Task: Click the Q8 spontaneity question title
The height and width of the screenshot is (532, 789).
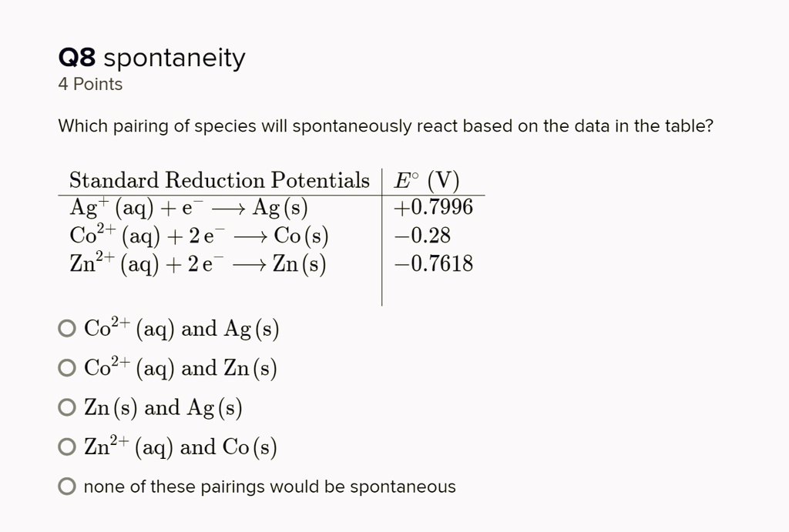Action: coord(151,56)
